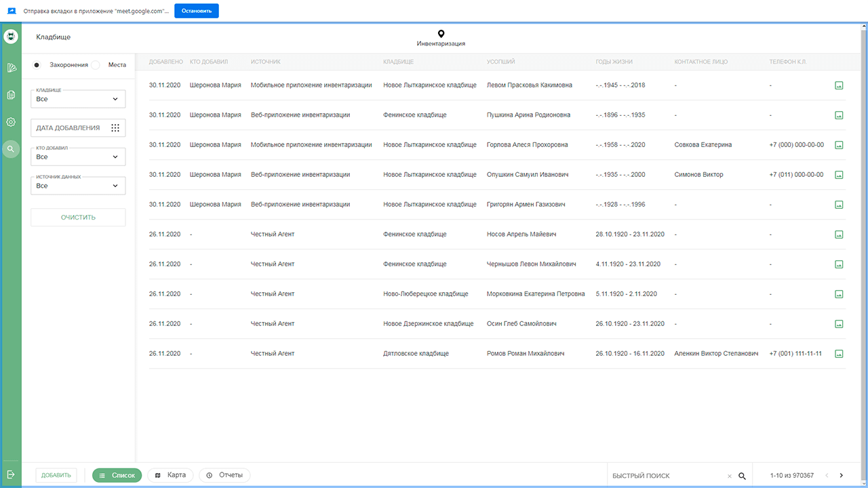Open the photo icon for Левом Прасковья Какимовна

click(x=839, y=85)
